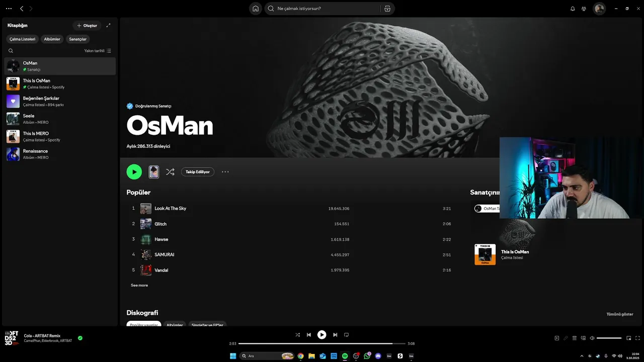Skip to next track
Image resolution: width=644 pixels, height=362 pixels.
335,335
